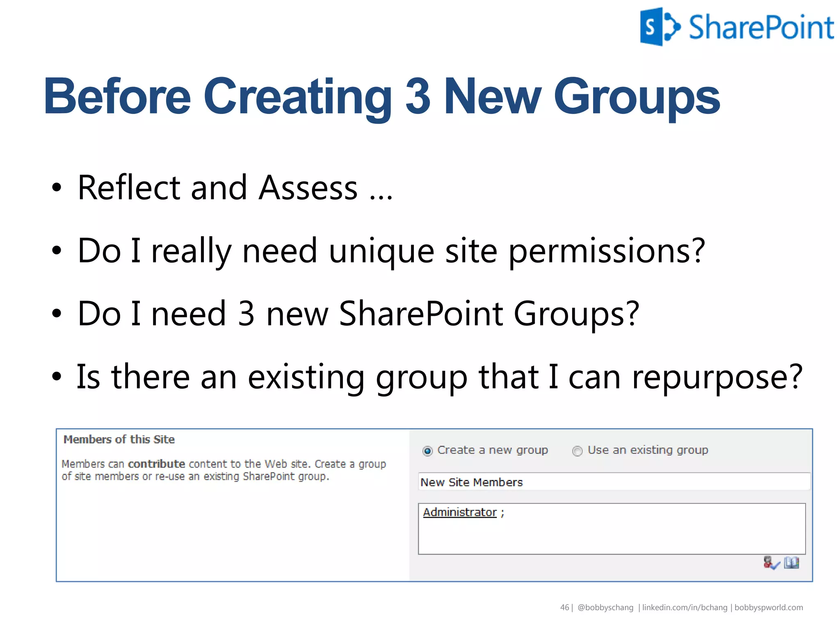Click the New Site Members name field
This screenshot has height=630, width=840.
click(614, 482)
